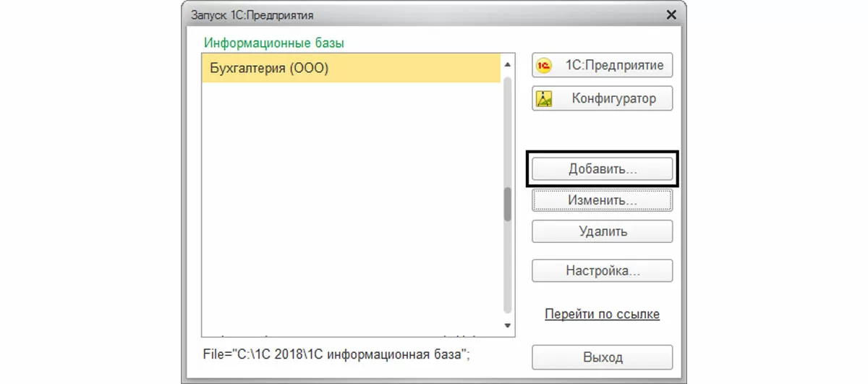Click the 1С logo icon on the Предприятие button
Screen dimensions: 868x384
[544, 66]
